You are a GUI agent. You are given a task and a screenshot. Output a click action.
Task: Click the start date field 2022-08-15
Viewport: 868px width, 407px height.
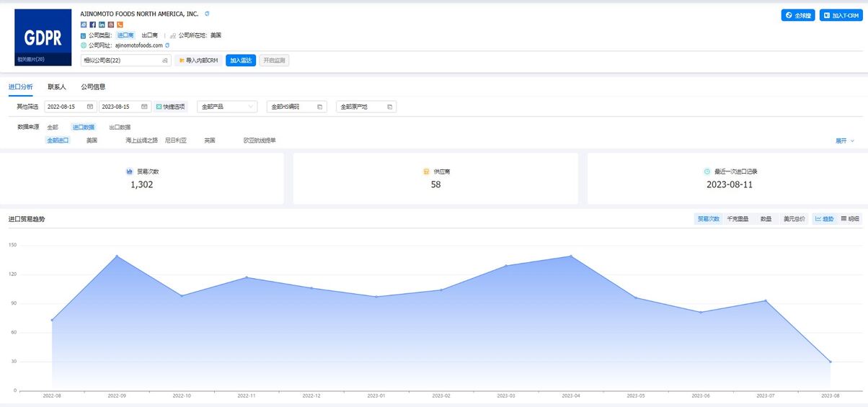tap(70, 107)
